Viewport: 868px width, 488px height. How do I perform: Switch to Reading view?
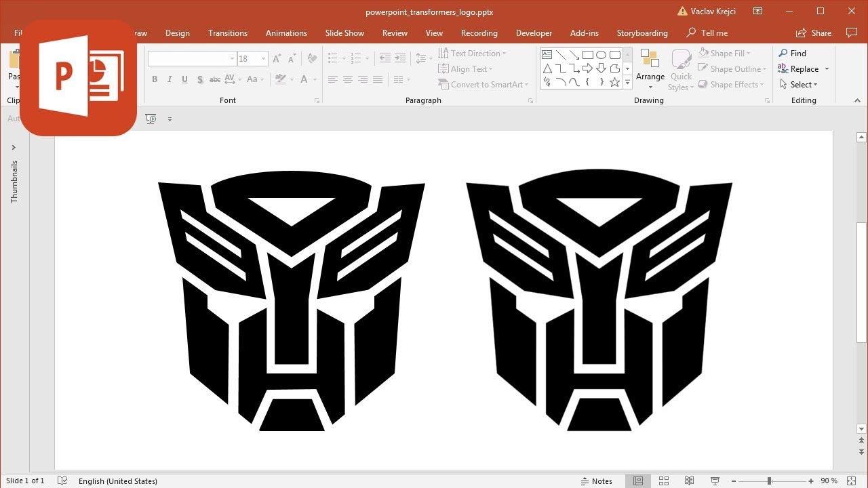(690, 481)
